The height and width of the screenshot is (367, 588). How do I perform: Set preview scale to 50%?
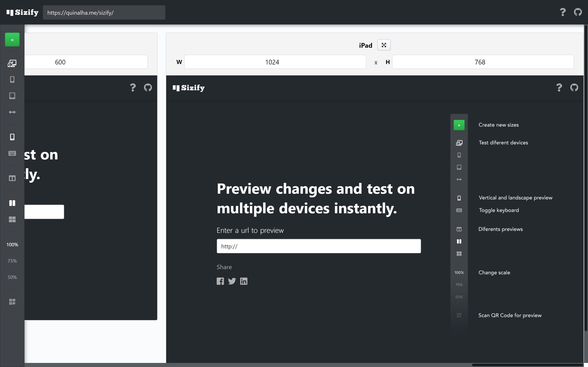(x=12, y=277)
